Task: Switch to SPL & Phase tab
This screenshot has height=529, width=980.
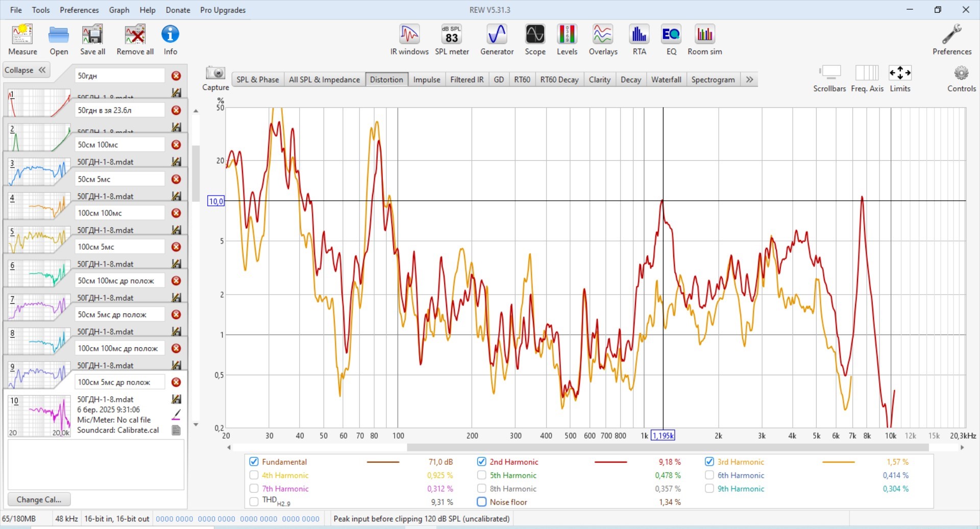Action: click(257, 80)
